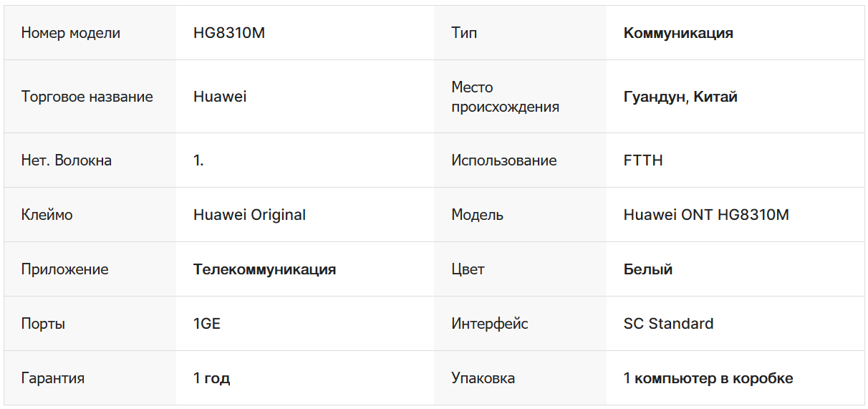
Task: Select the 1 год warranty value
Action: 211,378
